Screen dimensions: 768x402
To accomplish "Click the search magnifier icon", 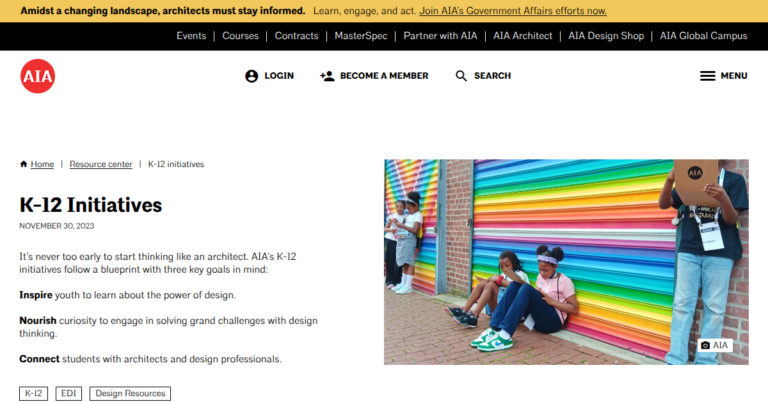I will (x=461, y=76).
